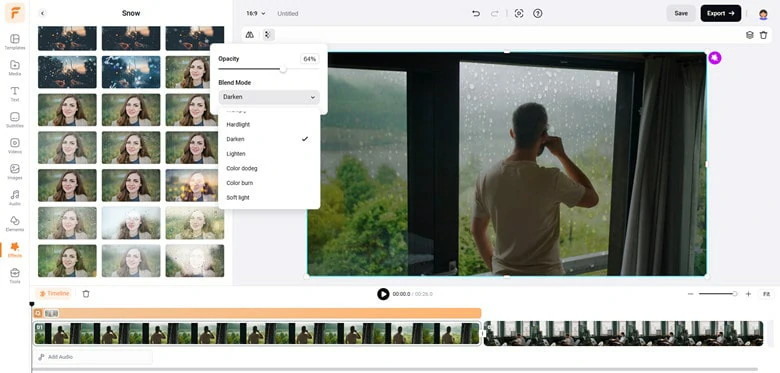
Task: Open the user avatar menu
Action: [763, 14]
